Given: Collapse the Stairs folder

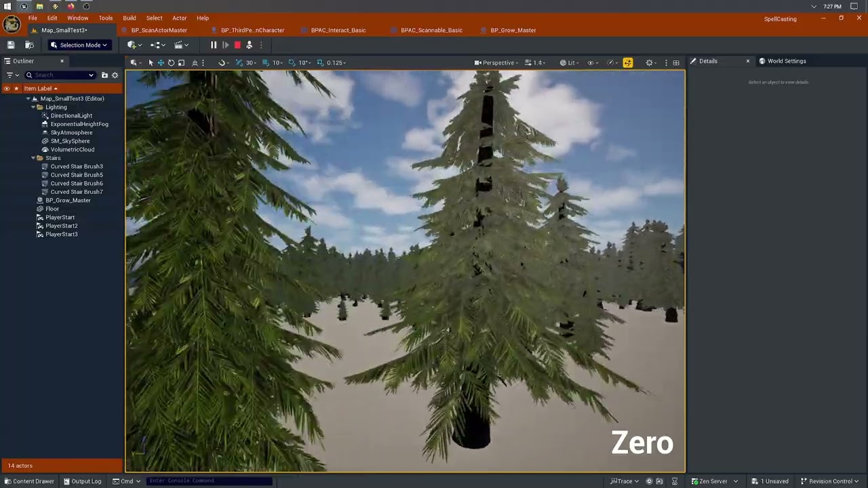Looking at the screenshot, I should pos(33,158).
